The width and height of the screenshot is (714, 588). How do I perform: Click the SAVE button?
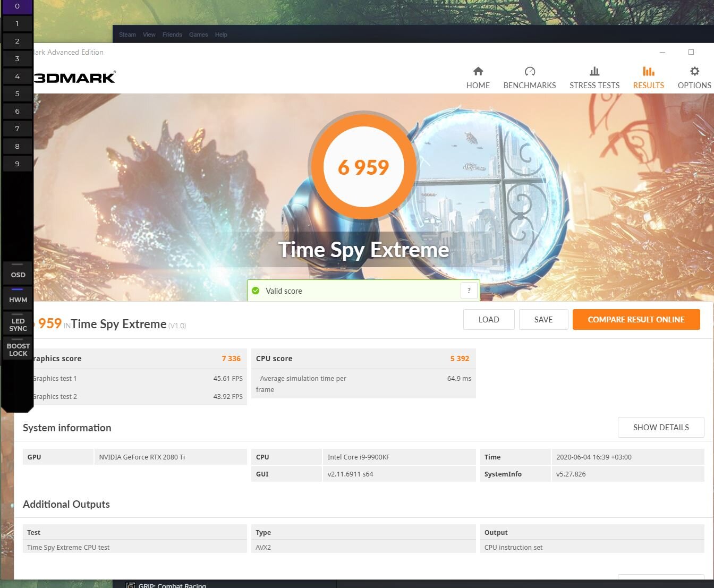[543, 319]
